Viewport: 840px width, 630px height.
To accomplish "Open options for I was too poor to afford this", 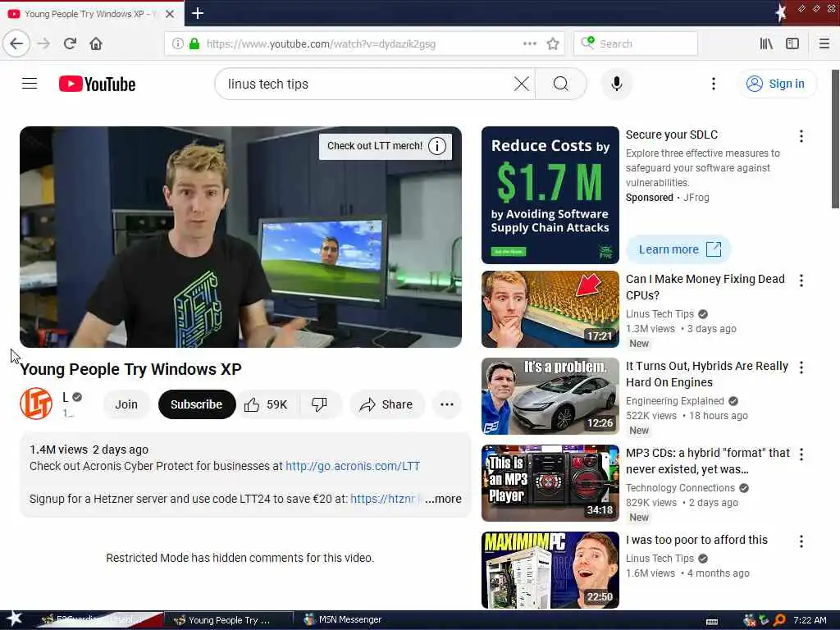I will pyautogui.click(x=801, y=541).
